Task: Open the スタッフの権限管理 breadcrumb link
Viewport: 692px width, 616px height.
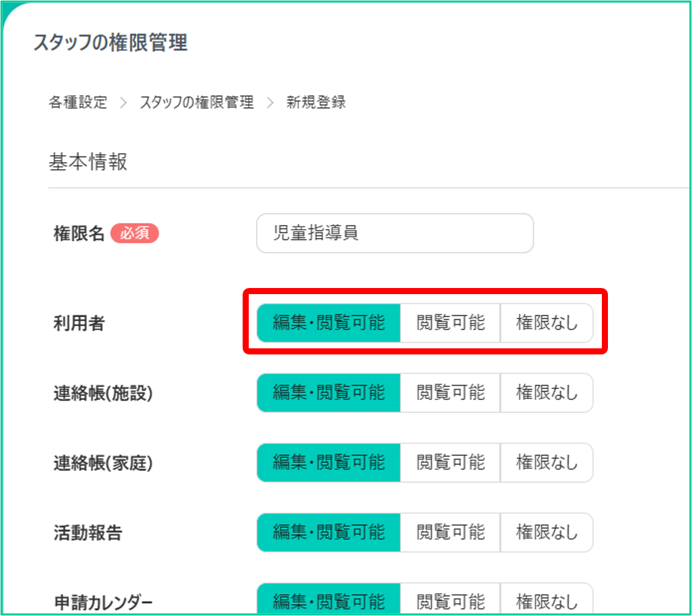Action: pyautogui.click(x=197, y=102)
